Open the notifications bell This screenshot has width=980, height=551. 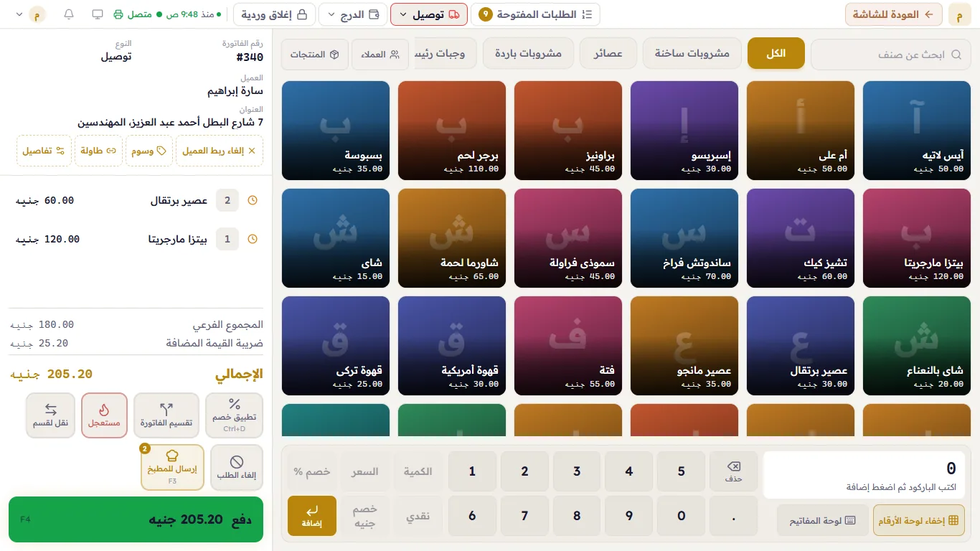(x=69, y=14)
